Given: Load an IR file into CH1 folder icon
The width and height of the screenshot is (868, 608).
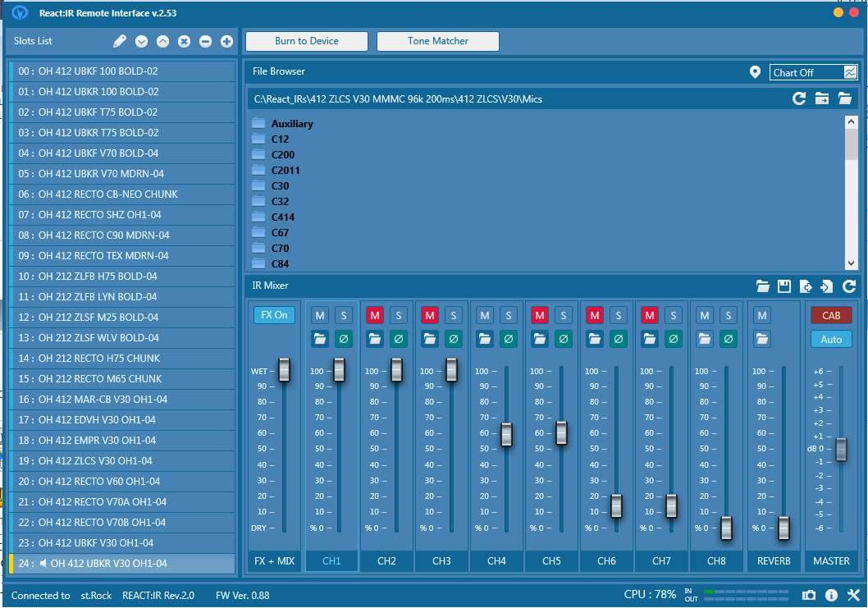Looking at the screenshot, I should coord(320,338).
